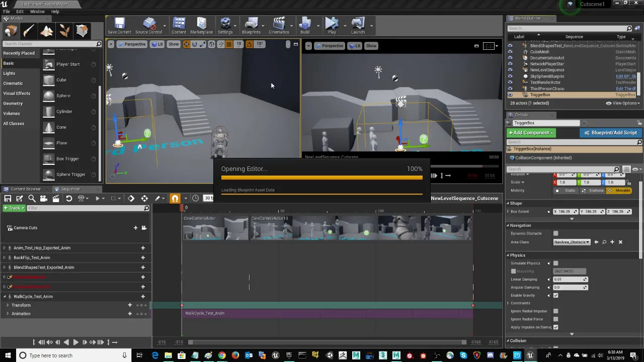The image size is (644, 362).
Task: Set Mobility to Static
Action: pos(566,191)
